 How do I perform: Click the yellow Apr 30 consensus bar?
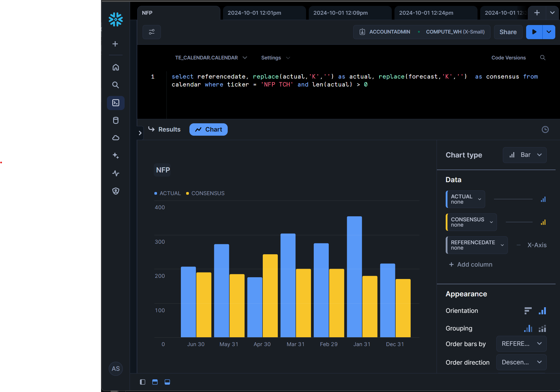[270, 296]
